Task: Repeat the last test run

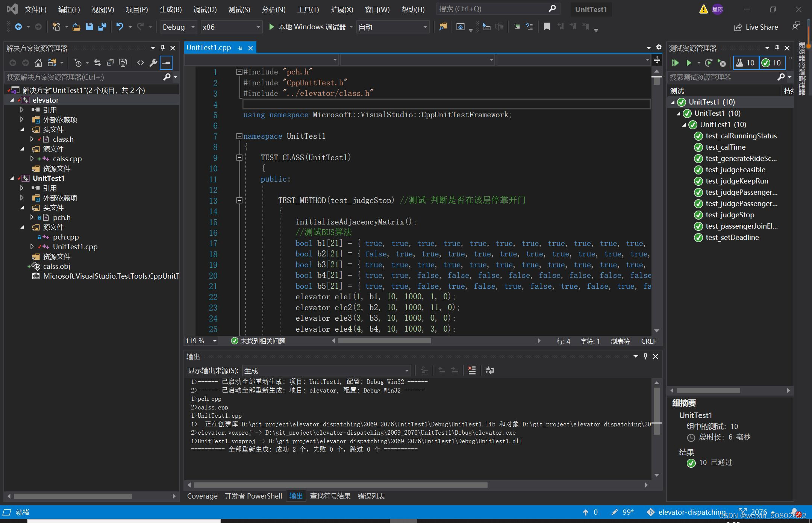Action: pyautogui.click(x=709, y=63)
